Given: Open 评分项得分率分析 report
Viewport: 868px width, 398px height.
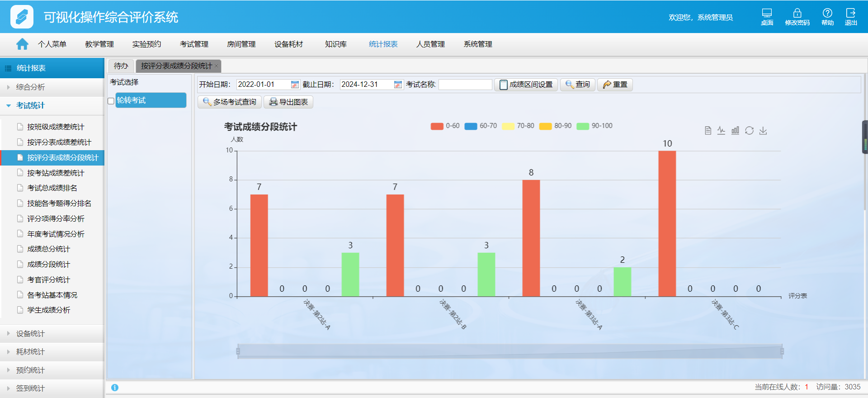Looking at the screenshot, I should tap(56, 219).
